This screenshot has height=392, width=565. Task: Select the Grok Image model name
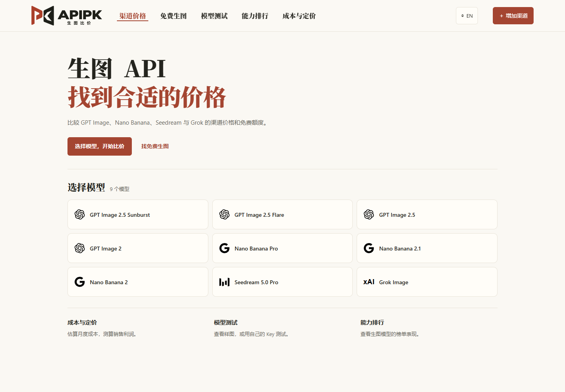[x=394, y=282]
